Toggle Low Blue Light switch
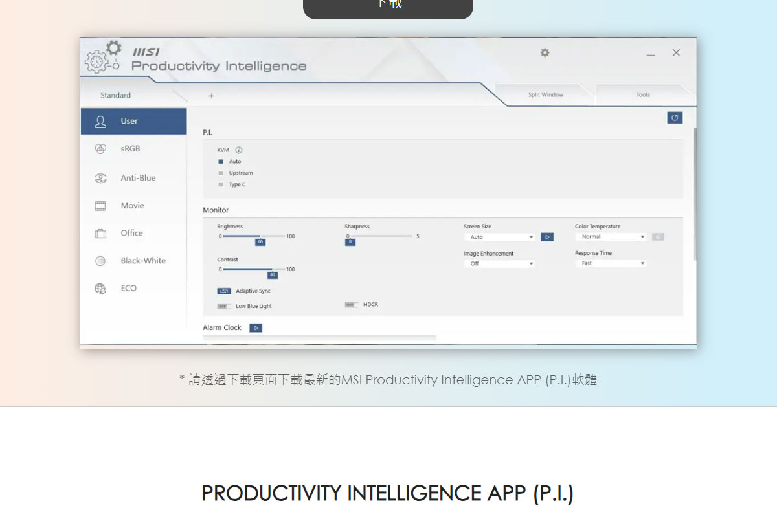The height and width of the screenshot is (532, 777). [224, 306]
